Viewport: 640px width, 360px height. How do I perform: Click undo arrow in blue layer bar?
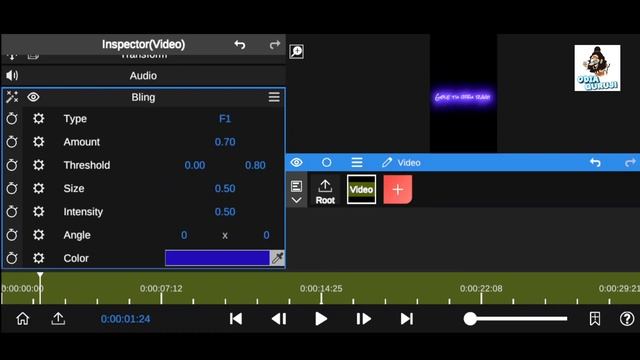[595, 162]
